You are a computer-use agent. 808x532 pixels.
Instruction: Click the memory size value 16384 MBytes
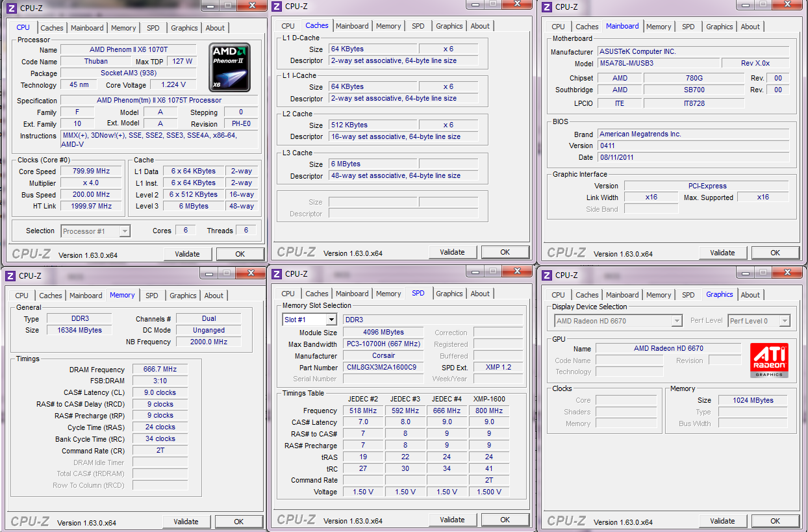click(x=79, y=330)
